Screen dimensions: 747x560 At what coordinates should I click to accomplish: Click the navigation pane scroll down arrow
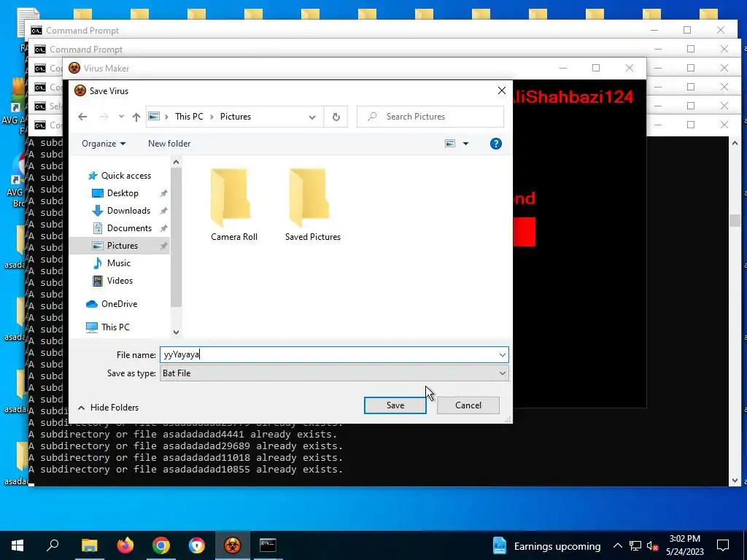(177, 332)
